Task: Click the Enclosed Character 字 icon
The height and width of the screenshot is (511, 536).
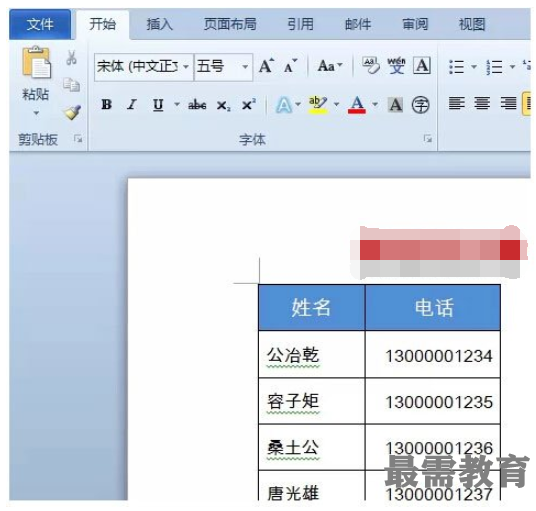Action: pyautogui.click(x=420, y=105)
